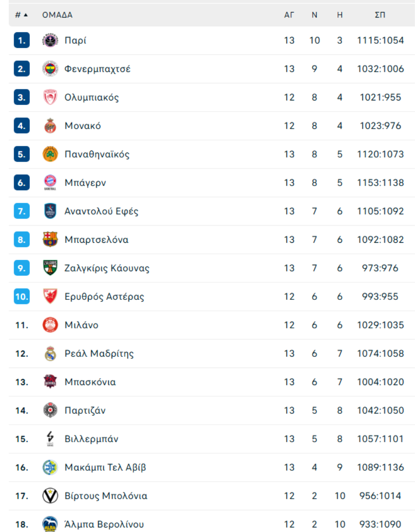Click the Μακάμπι Τελ Αβίβ star logo

tap(50, 467)
